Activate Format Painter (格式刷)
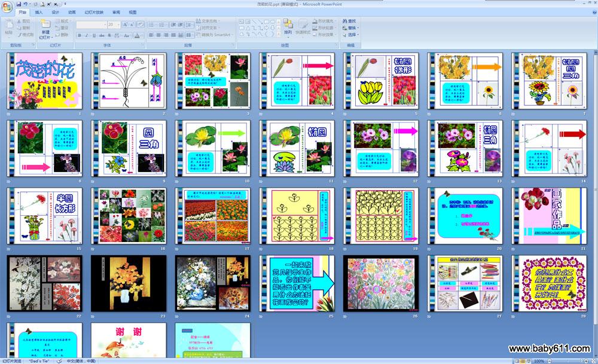Image resolution: width=598 pixels, height=364 pixels. (x=26, y=35)
